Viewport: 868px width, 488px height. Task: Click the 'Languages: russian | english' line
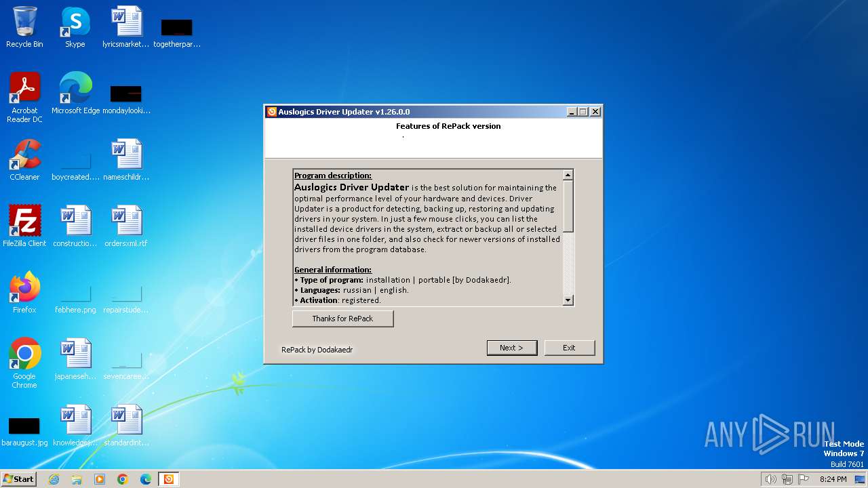click(x=353, y=290)
